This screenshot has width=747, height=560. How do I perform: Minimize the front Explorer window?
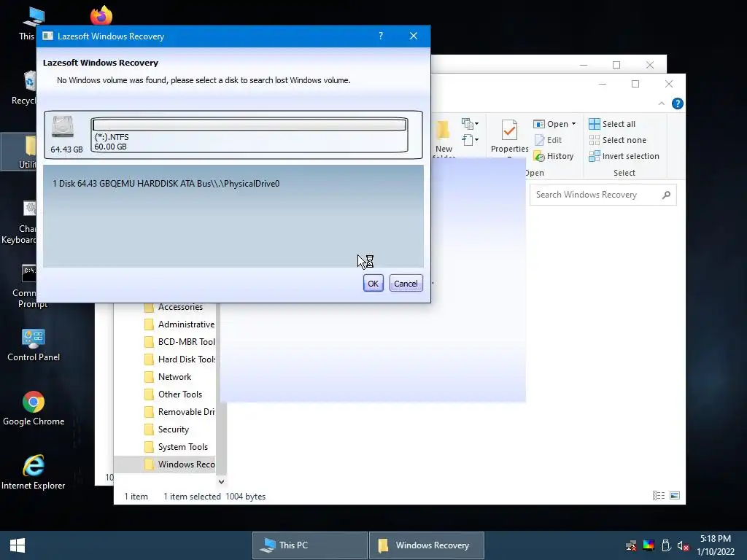(x=602, y=84)
